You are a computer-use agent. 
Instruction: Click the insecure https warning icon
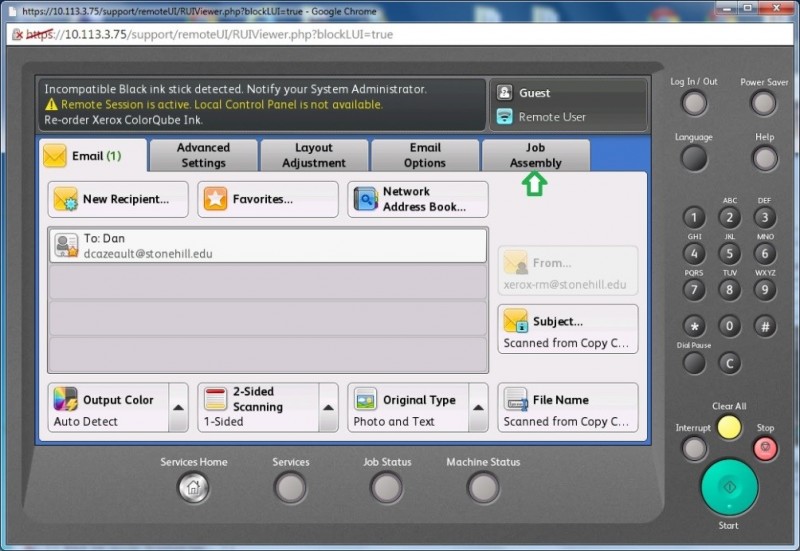[x=17, y=35]
